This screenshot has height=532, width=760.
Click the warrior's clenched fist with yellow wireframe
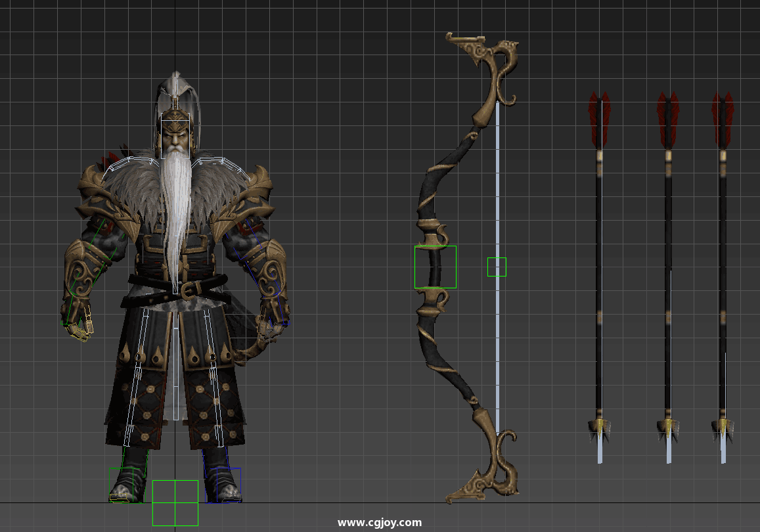click(x=80, y=328)
